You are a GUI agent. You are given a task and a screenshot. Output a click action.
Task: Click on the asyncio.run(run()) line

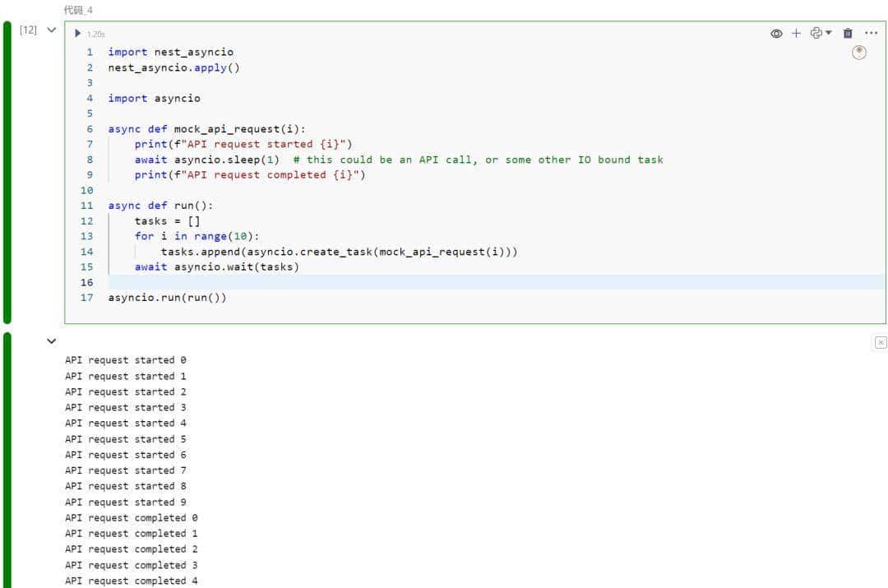coord(167,298)
